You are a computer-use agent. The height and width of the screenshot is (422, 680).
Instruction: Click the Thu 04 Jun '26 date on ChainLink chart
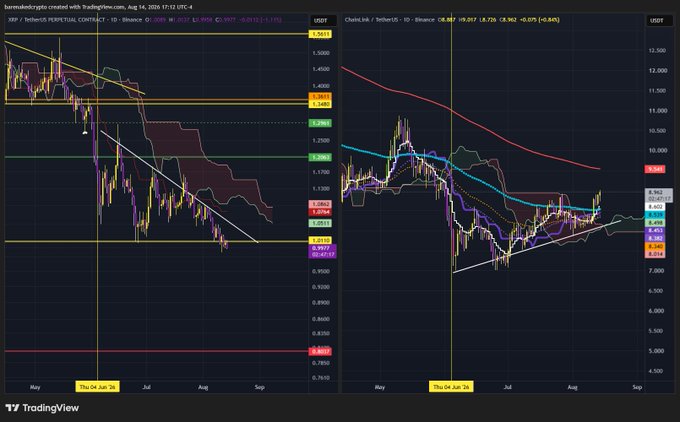[x=451, y=387]
